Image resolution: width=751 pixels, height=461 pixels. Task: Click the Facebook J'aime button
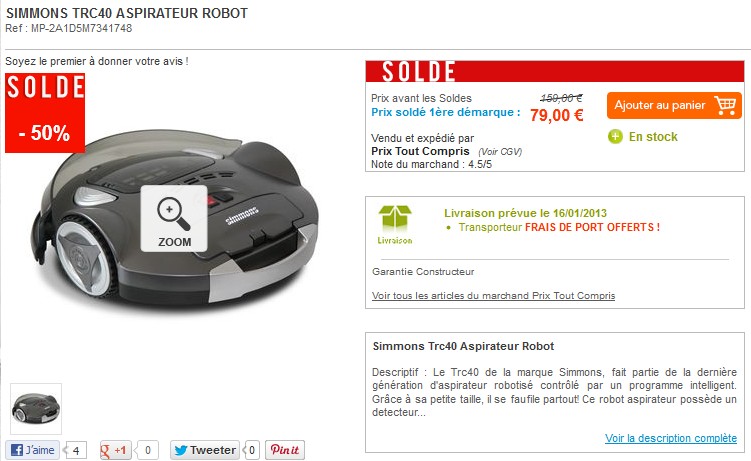click(x=33, y=450)
